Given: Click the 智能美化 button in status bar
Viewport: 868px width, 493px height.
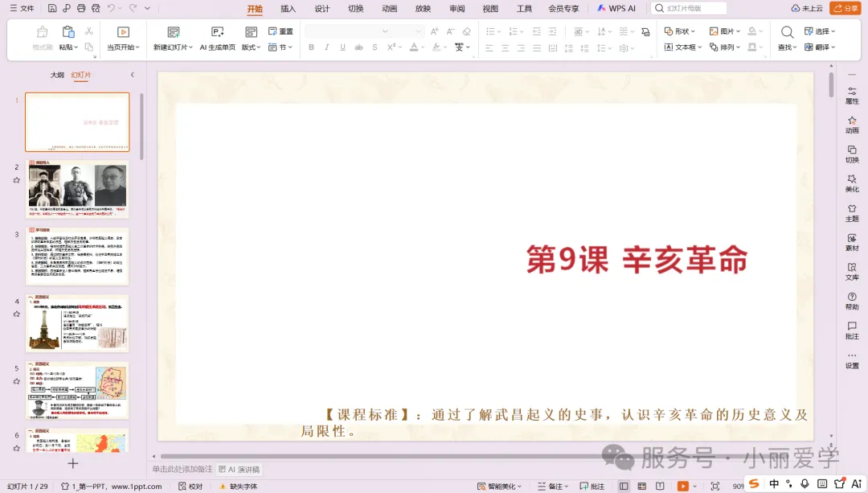Looking at the screenshot, I should click(499, 487).
